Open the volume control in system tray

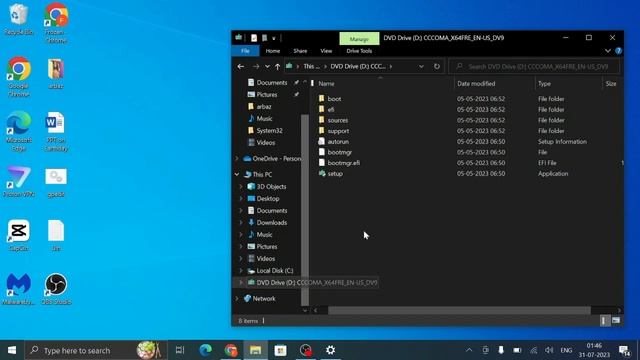[549, 350]
